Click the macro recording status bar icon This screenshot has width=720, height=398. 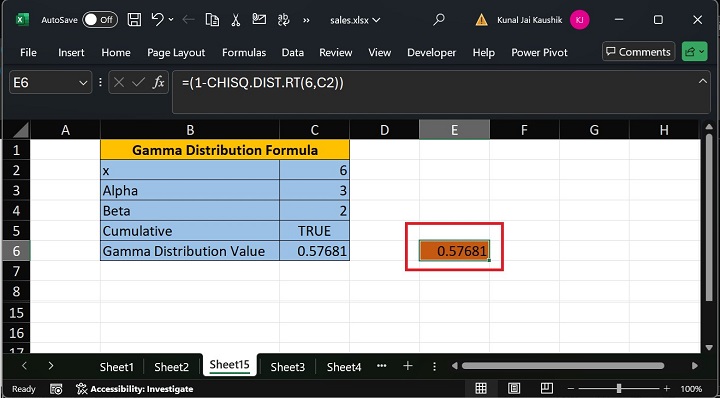[56, 389]
